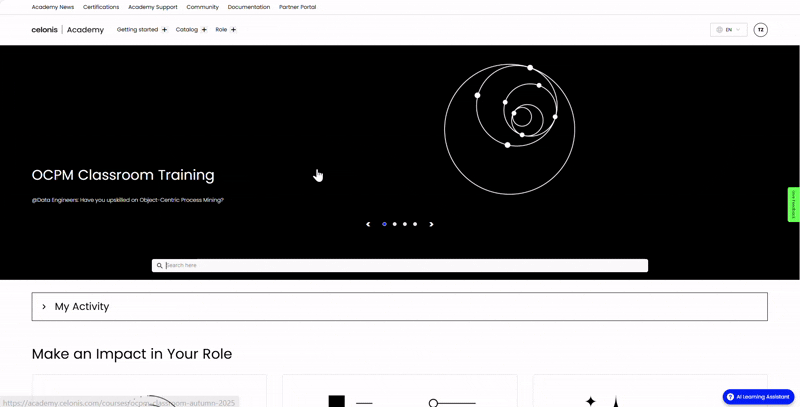Visit the Partner Portal
Viewport: 800px width, 407px height.
297,7
